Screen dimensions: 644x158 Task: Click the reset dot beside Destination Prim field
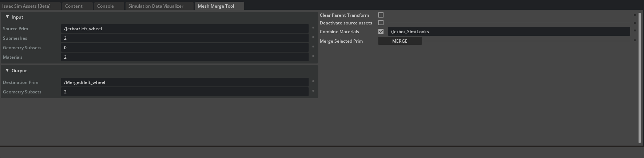pyautogui.click(x=313, y=81)
